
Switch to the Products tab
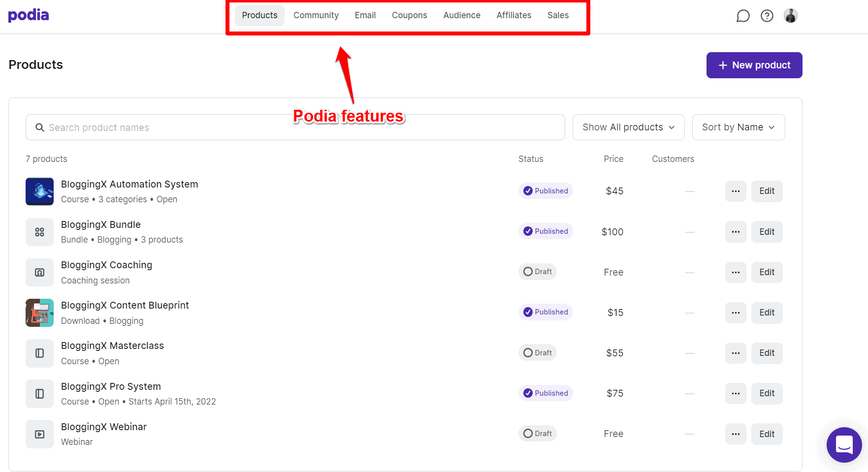(x=259, y=15)
